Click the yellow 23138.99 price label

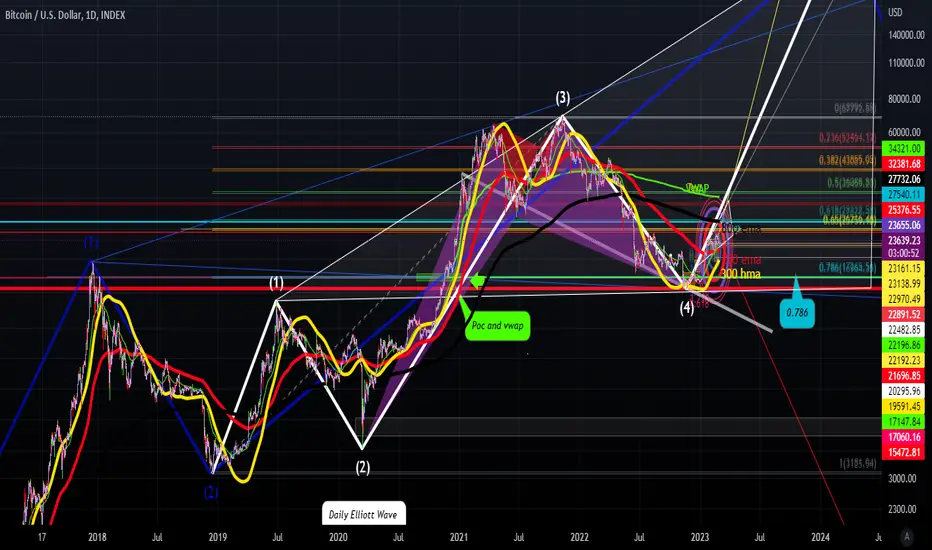pyautogui.click(x=903, y=284)
